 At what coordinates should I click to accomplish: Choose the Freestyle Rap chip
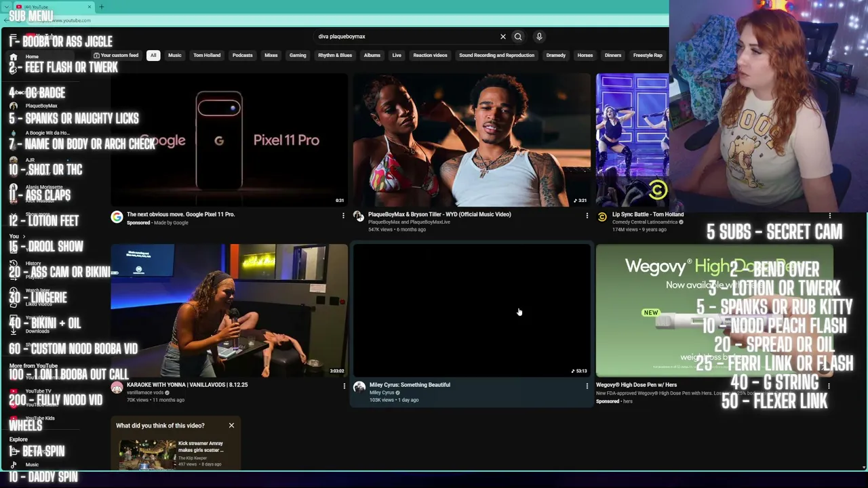pyautogui.click(x=648, y=56)
